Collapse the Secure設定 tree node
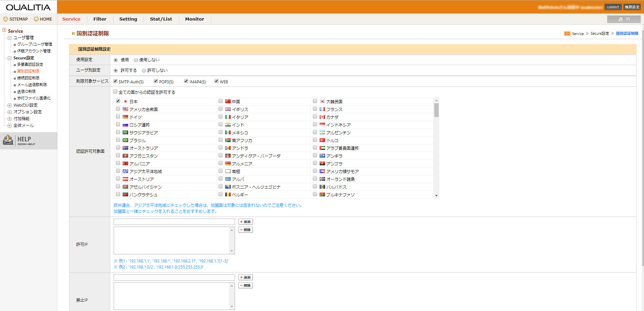This screenshot has width=644, height=311. click(x=9, y=58)
